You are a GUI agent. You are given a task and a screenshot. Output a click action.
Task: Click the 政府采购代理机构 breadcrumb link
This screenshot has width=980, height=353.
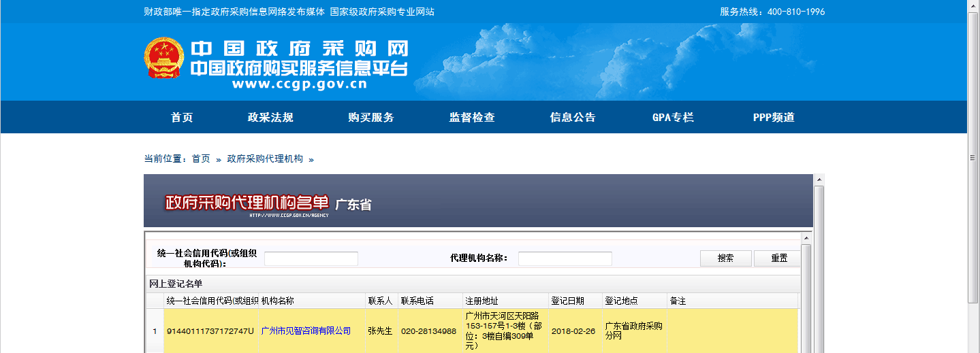(265, 158)
